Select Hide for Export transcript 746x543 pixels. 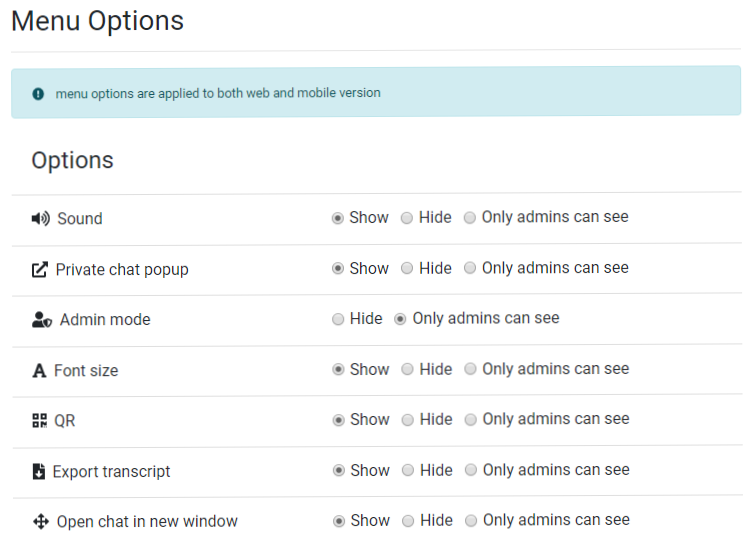tap(407, 471)
